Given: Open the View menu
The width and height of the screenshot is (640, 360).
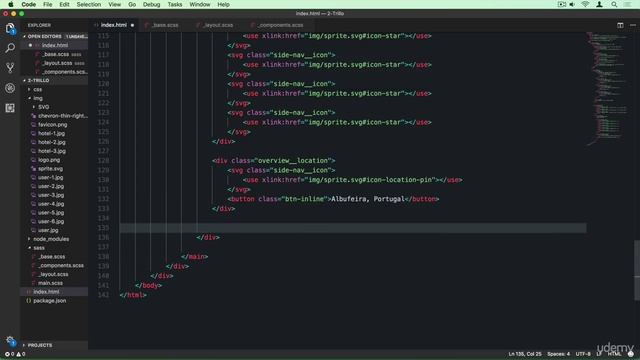Looking at the screenshot, I should 115,4.
